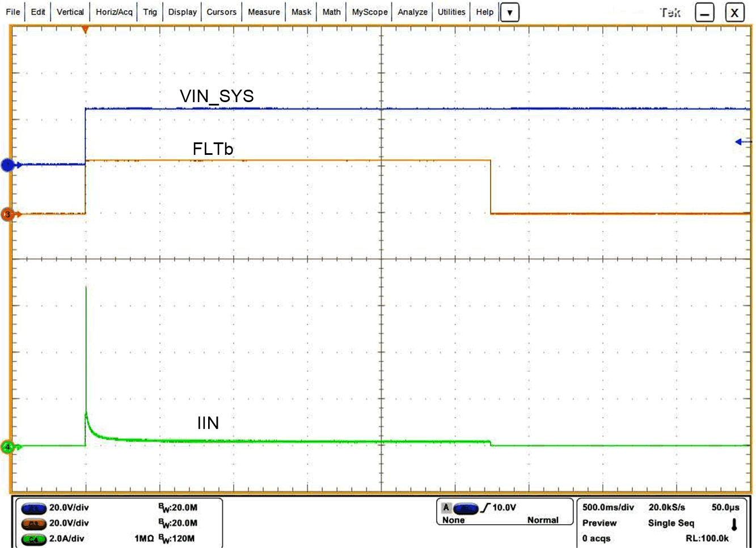Expand the menu bar dropdown arrow

510,12
